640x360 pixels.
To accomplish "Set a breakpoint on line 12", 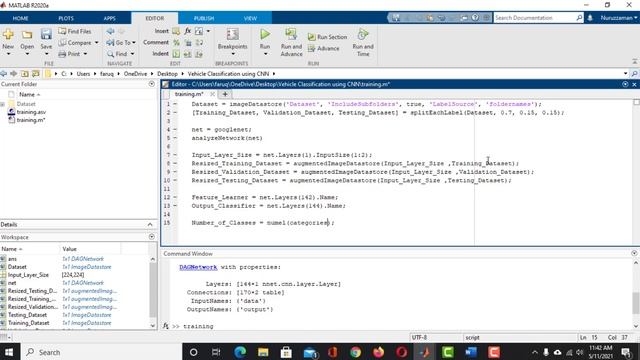I will [175, 198].
